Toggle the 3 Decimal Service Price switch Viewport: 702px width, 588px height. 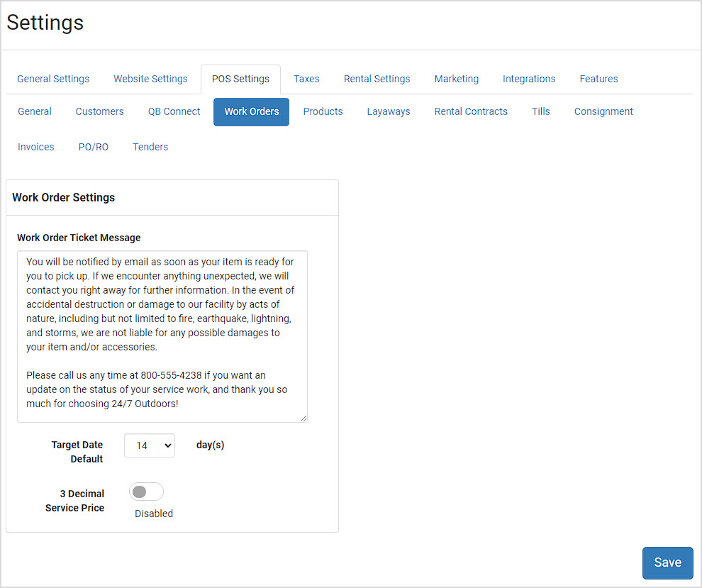pyautogui.click(x=146, y=492)
